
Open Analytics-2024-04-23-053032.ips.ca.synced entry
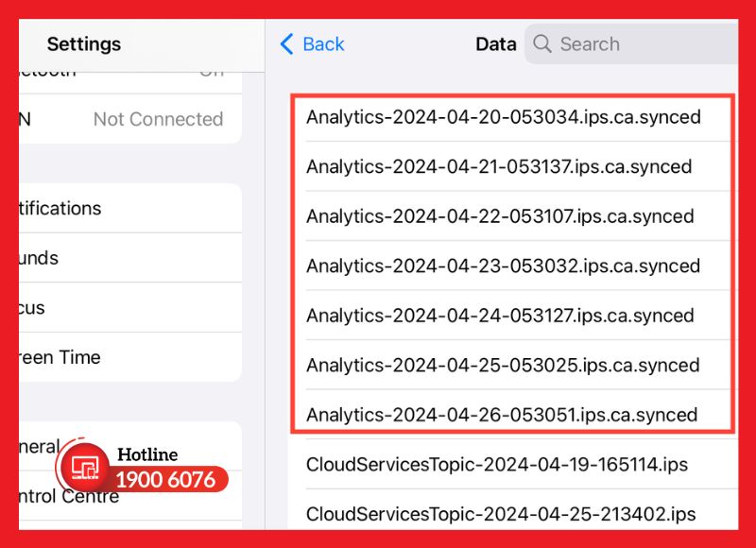click(503, 266)
